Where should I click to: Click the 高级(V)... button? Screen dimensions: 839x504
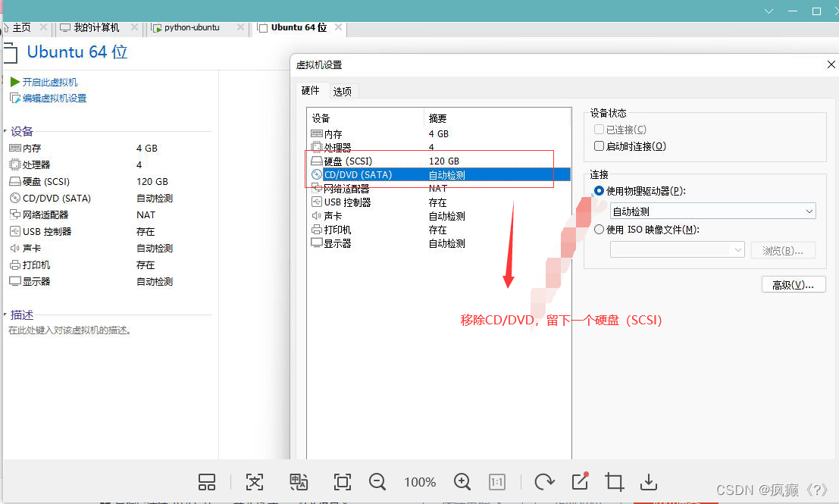pos(793,285)
